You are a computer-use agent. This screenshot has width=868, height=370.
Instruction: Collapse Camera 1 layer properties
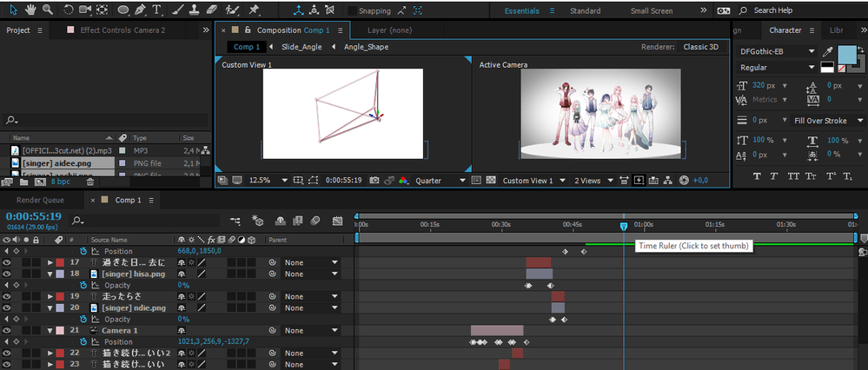pyautogui.click(x=50, y=331)
